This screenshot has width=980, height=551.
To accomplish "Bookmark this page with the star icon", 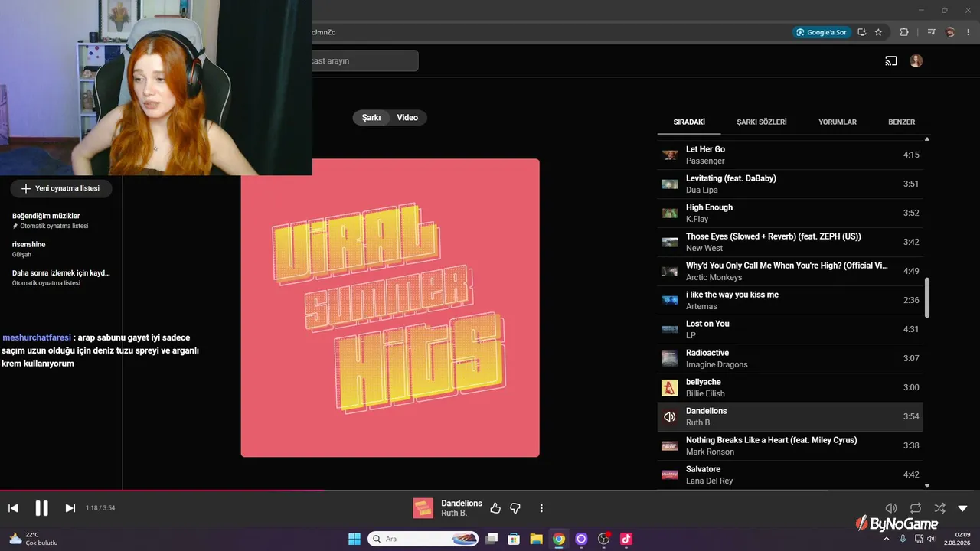I will [x=878, y=32].
